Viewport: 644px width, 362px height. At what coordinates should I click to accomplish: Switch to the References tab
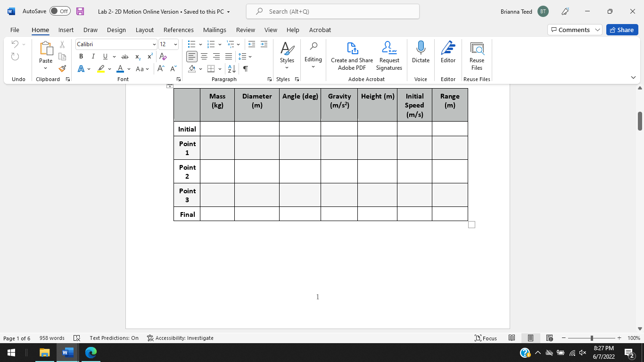pos(179,30)
